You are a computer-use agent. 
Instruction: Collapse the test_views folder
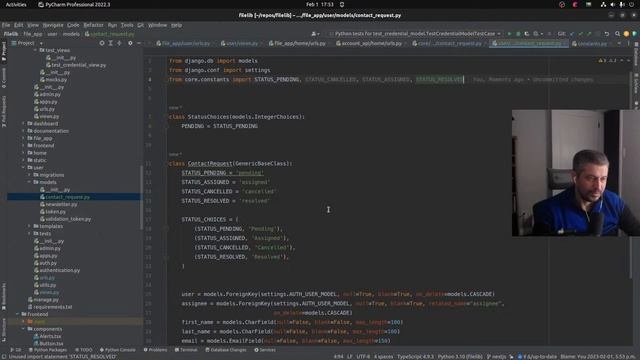[35, 50]
